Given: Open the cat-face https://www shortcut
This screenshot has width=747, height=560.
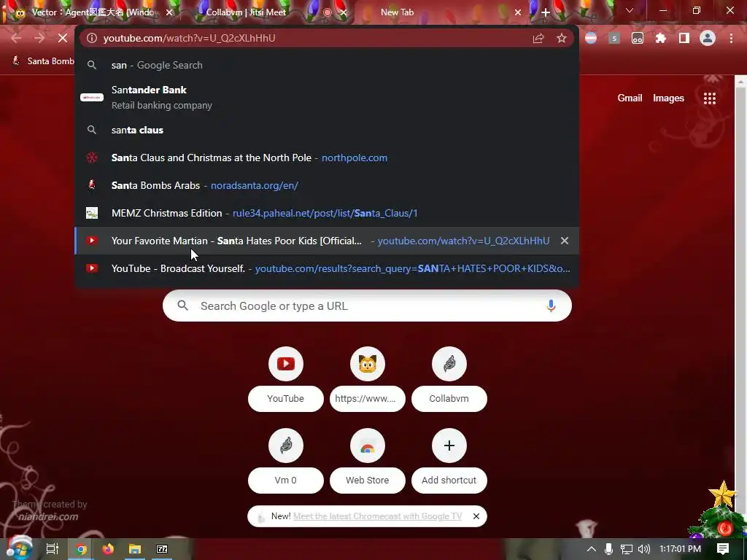Looking at the screenshot, I should coord(368,379).
